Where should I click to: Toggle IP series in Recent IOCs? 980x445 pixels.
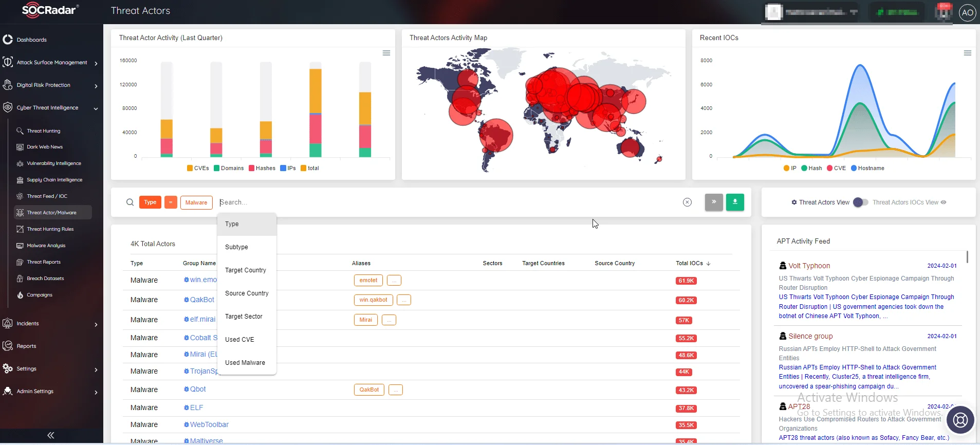point(790,168)
